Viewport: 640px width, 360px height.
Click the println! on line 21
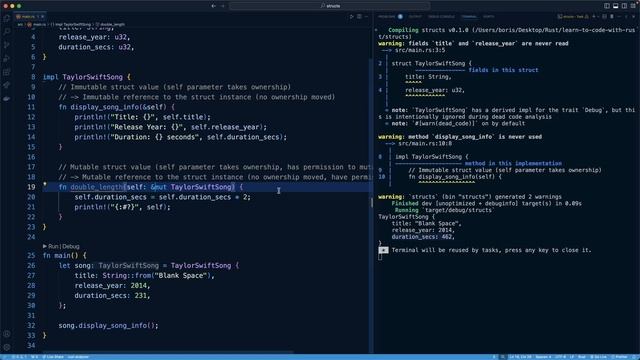(x=90, y=207)
